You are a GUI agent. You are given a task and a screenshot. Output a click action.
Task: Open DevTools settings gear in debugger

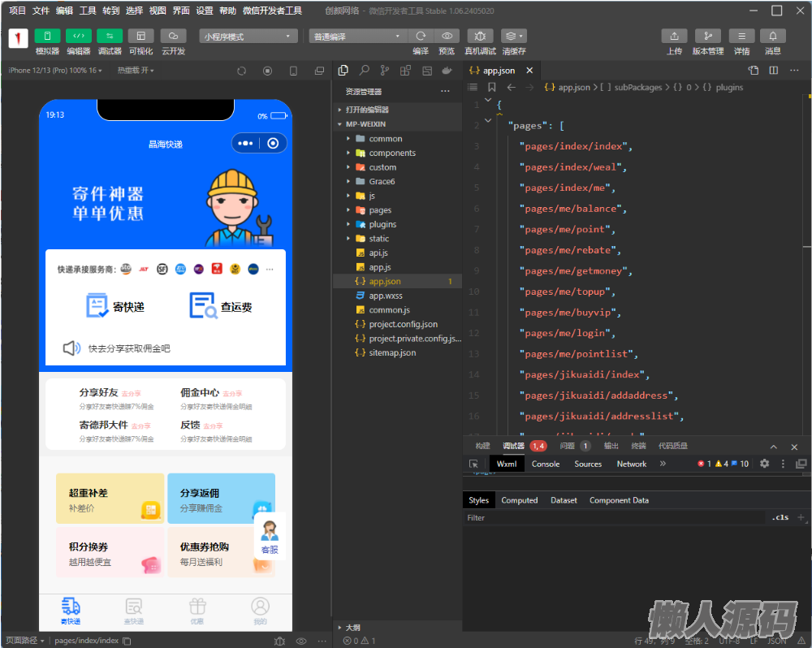(764, 464)
